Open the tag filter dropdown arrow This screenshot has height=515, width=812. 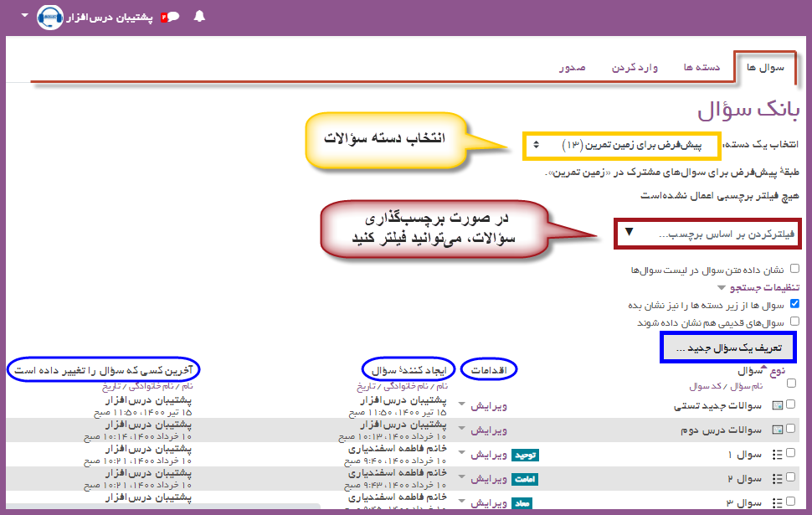pyautogui.click(x=629, y=232)
